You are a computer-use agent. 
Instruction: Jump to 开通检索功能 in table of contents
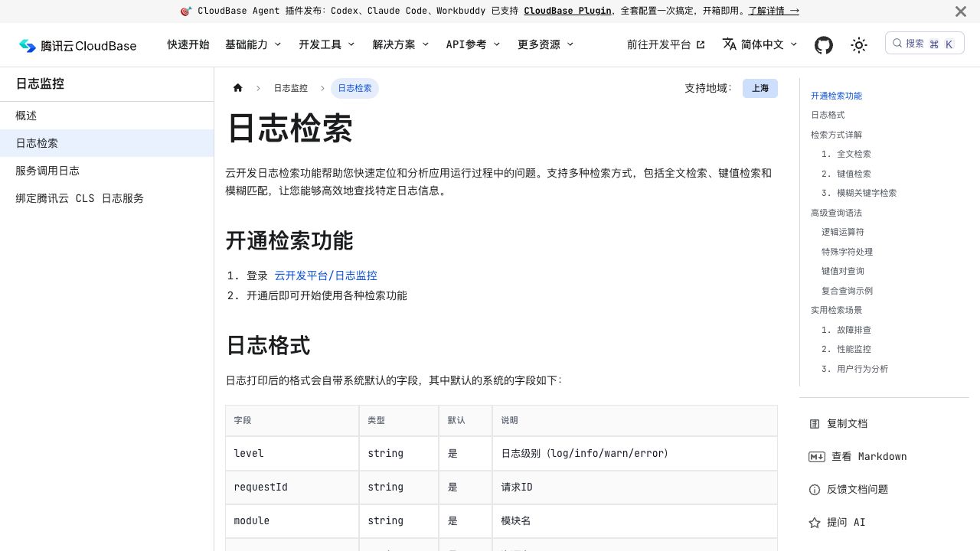click(x=836, y=96)
